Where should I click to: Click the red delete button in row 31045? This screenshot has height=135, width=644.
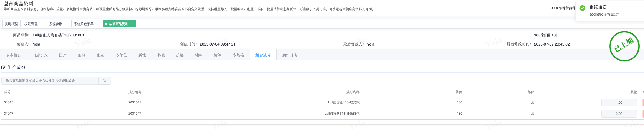[x=643, y=103]
